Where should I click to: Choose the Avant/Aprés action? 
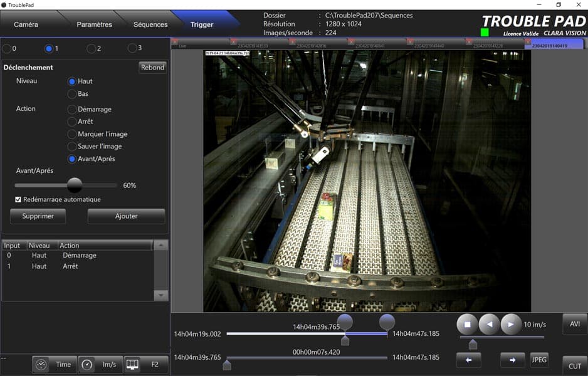(72, 159)
